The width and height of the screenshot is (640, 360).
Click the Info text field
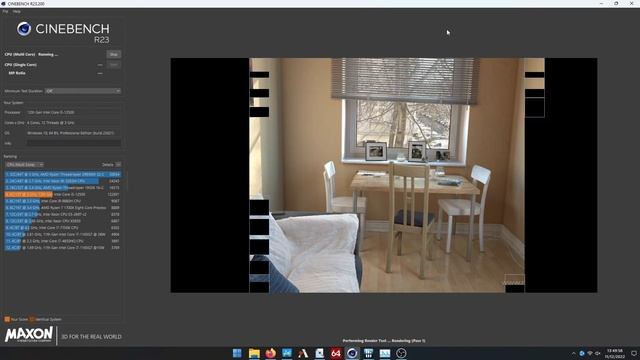click(74, 143)
